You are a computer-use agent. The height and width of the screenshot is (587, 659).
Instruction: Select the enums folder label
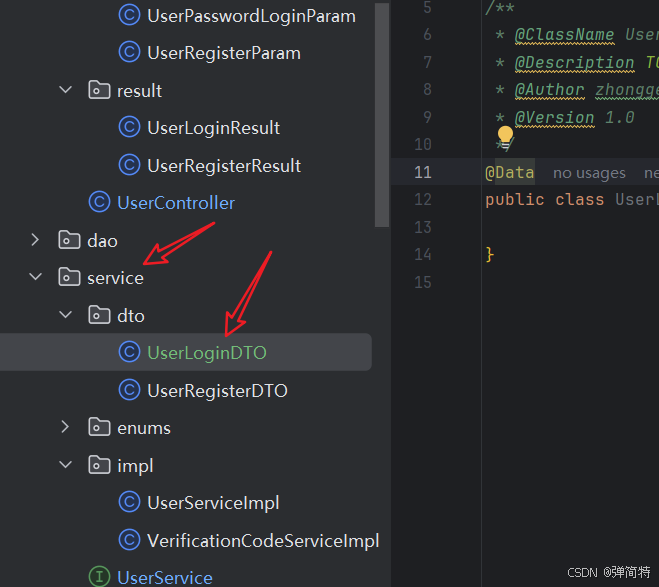click(x=144, y=429)
